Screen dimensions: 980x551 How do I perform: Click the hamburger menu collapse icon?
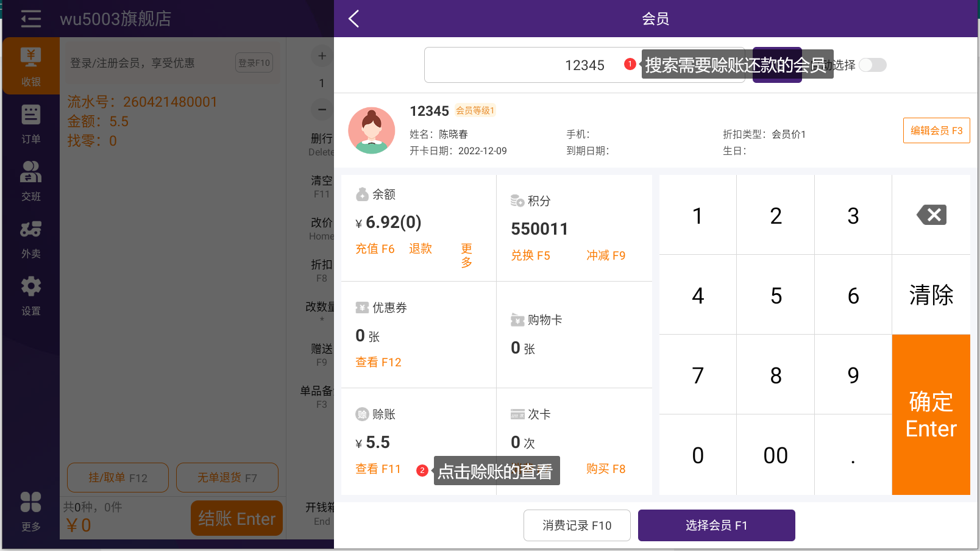pos(31,19)
